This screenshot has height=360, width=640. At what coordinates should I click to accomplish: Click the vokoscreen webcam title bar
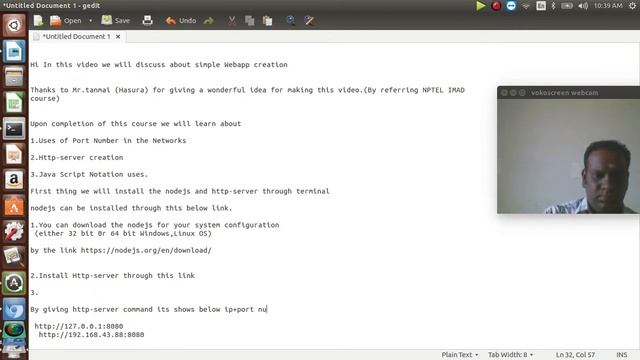568,93
